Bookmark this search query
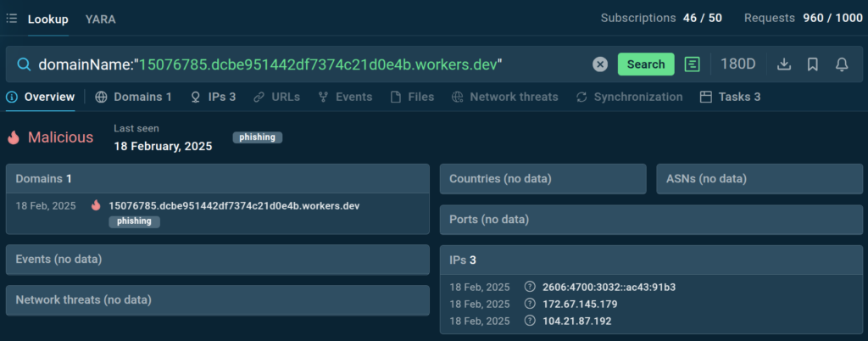 coord(813,64)
